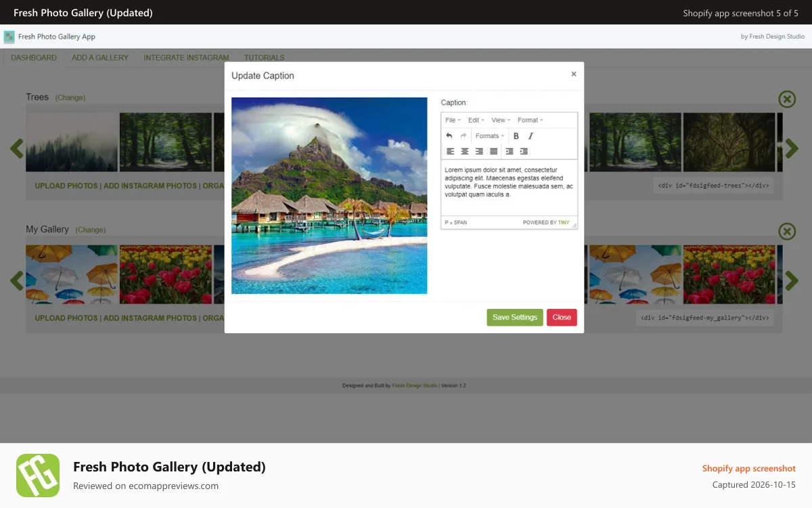
Task: Click the Trees gallery left arrow
Action: (17, 148)
